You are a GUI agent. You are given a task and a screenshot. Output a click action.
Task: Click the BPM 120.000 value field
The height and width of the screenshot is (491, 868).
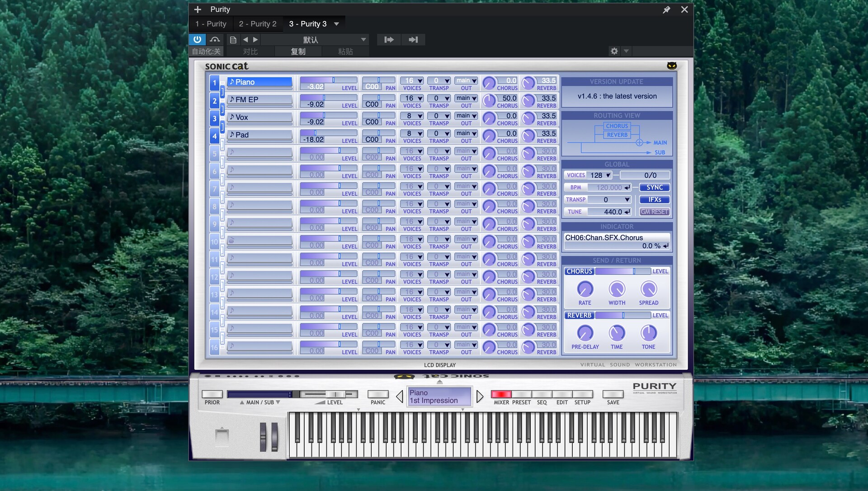pyautogui.click(x=609, y=187)
